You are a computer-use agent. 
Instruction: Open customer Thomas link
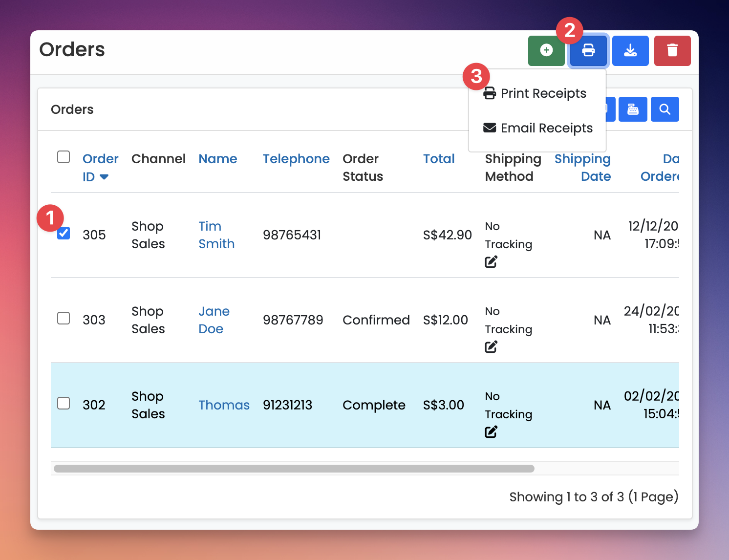[224, 405]
